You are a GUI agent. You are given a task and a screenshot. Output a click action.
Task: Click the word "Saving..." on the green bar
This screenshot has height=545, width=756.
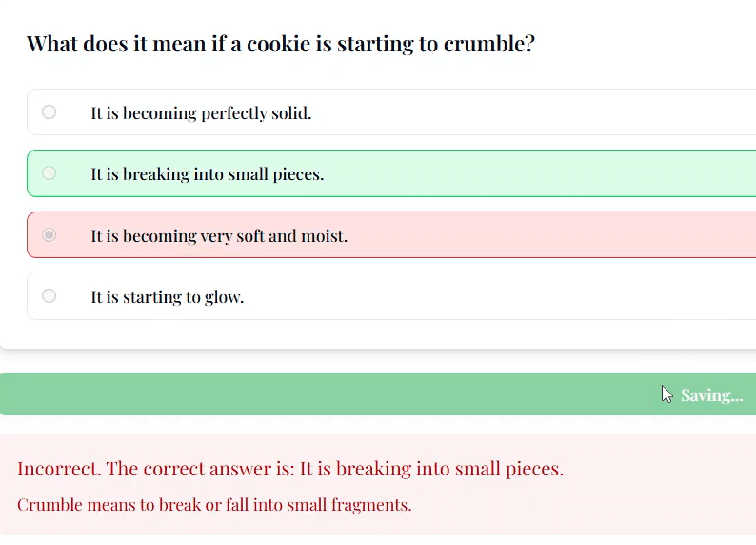(x=711, y=395)
